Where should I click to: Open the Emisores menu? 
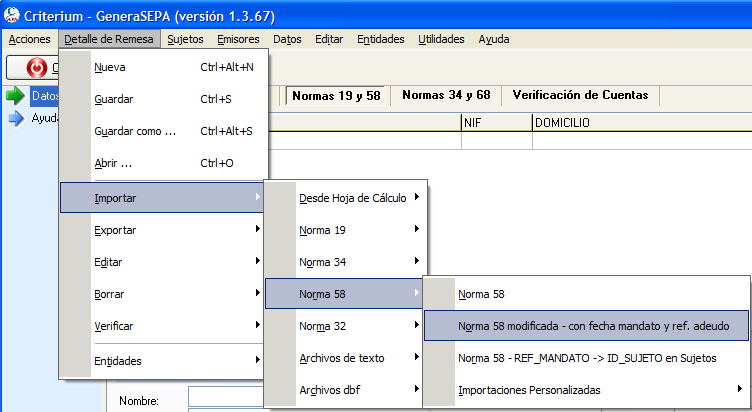click(238, 39)
